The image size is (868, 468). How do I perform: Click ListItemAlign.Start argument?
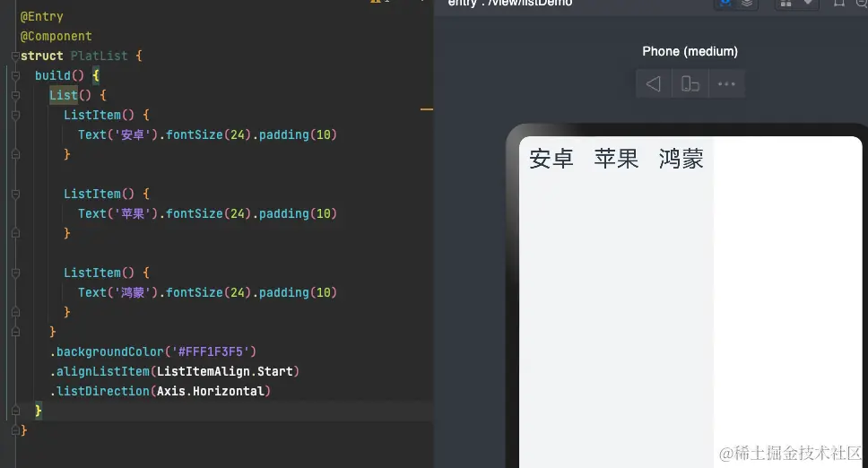pos(225,372)
